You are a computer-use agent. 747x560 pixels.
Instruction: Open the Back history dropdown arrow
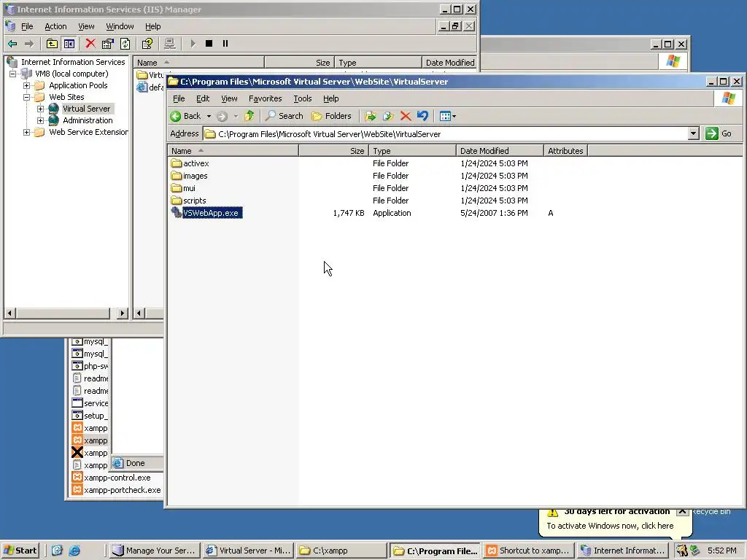tap(209, 116)
